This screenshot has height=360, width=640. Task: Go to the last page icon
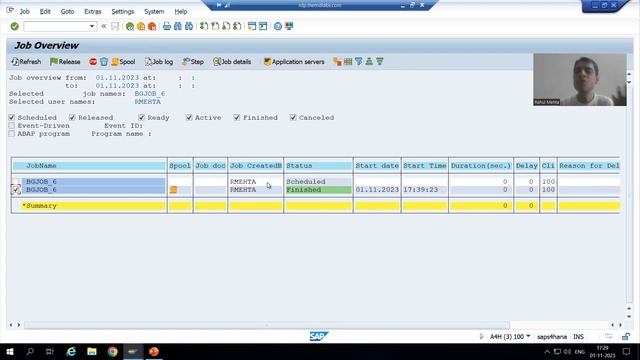click(x=237, y=27)
